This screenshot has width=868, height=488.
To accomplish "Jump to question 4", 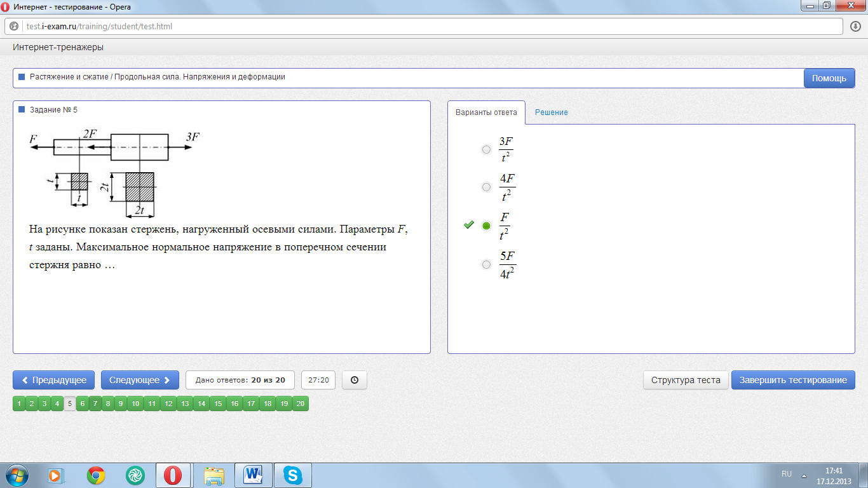I will click(57, 403).
